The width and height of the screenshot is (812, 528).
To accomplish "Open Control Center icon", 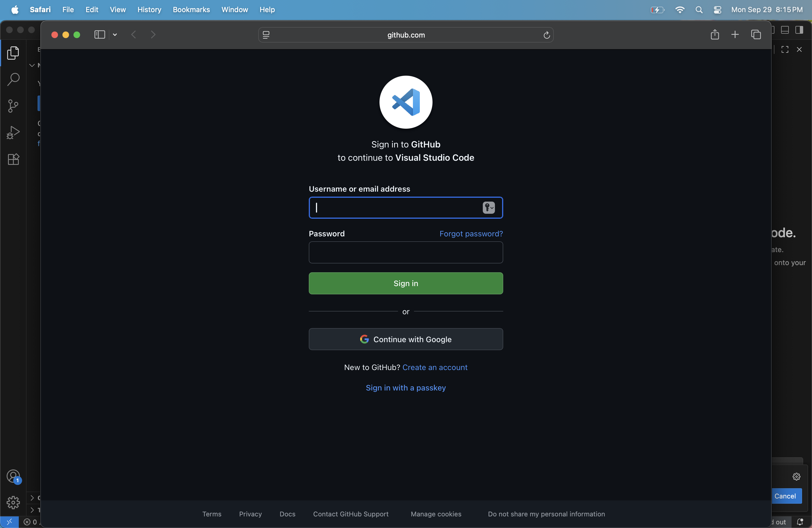I will [x=718, y=10].
